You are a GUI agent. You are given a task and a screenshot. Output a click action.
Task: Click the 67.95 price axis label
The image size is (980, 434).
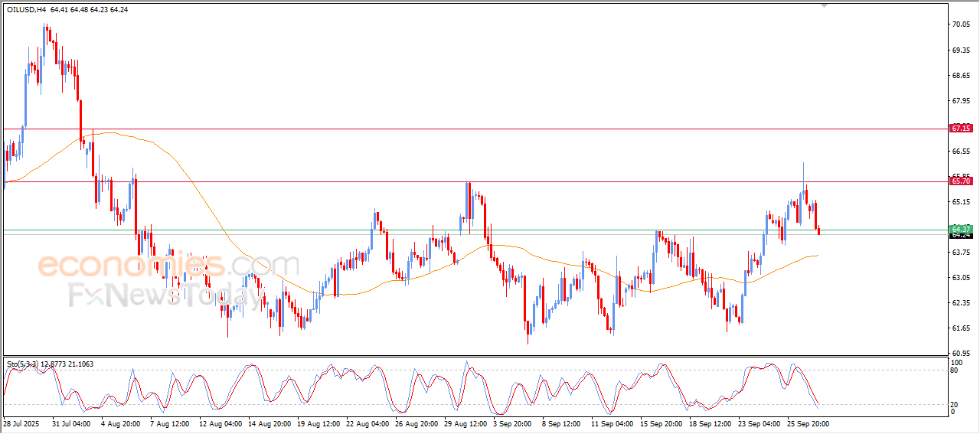[x=961, y=100]
